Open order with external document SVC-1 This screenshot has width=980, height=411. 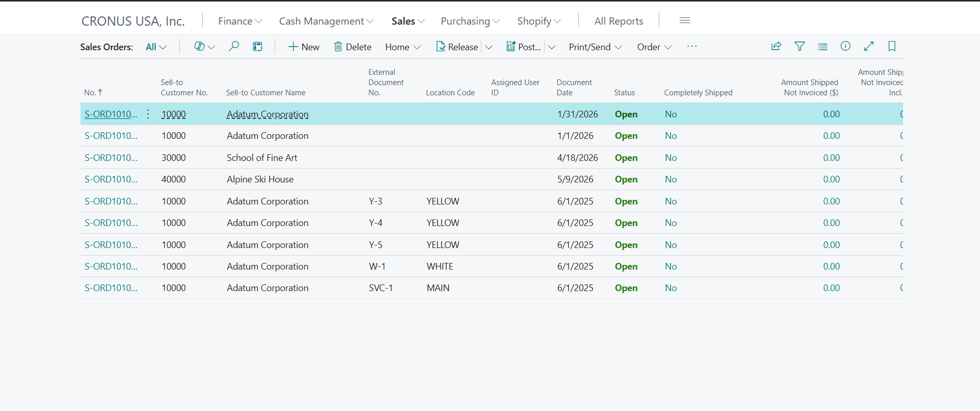(x=111, y=288)
